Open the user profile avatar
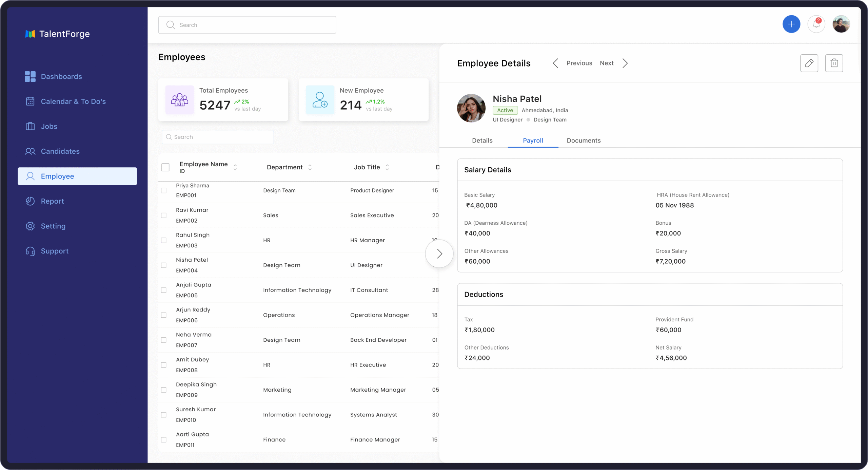Image resolution: width=868 pixels, height=470 pixels. 841,24
